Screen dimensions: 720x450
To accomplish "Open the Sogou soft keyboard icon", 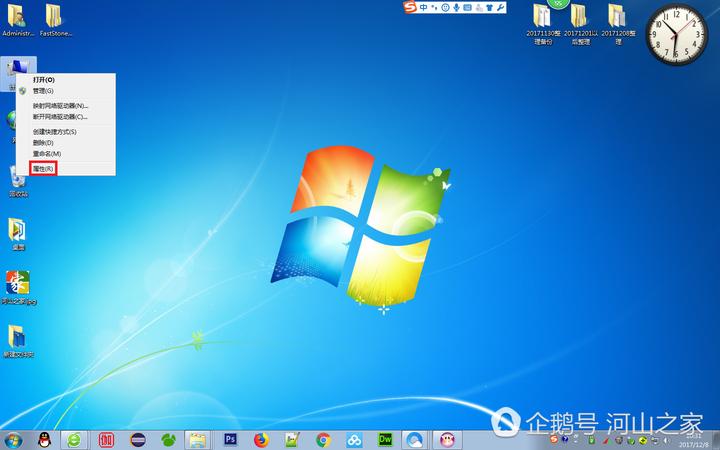I will [467, 7].
